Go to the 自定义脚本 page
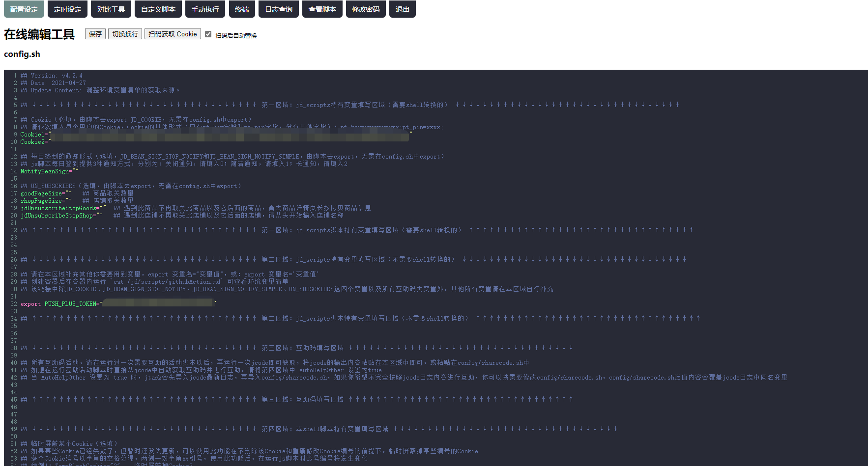 pos(158,9)
